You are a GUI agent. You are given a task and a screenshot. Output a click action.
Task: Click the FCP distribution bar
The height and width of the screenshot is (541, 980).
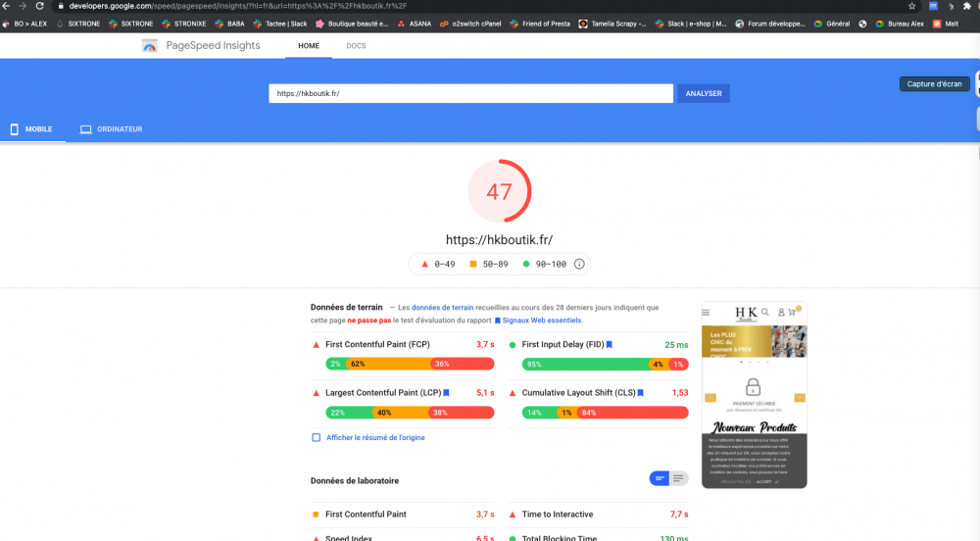410,364
